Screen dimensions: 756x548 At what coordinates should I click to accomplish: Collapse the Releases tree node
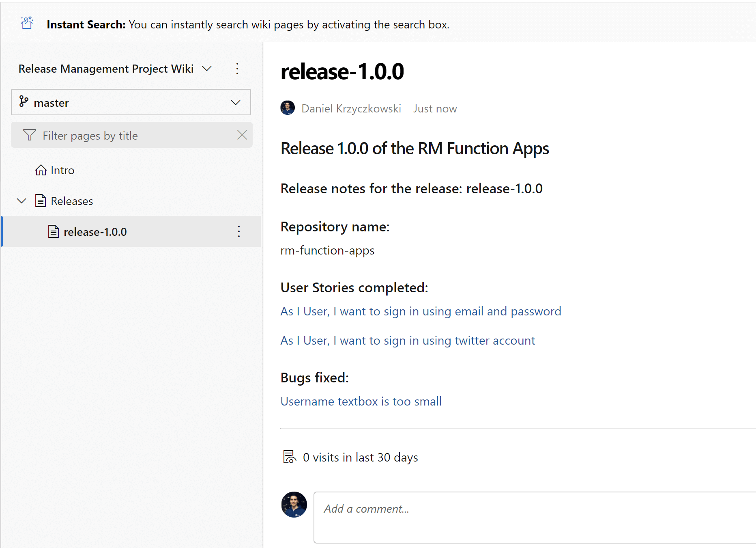21,201
